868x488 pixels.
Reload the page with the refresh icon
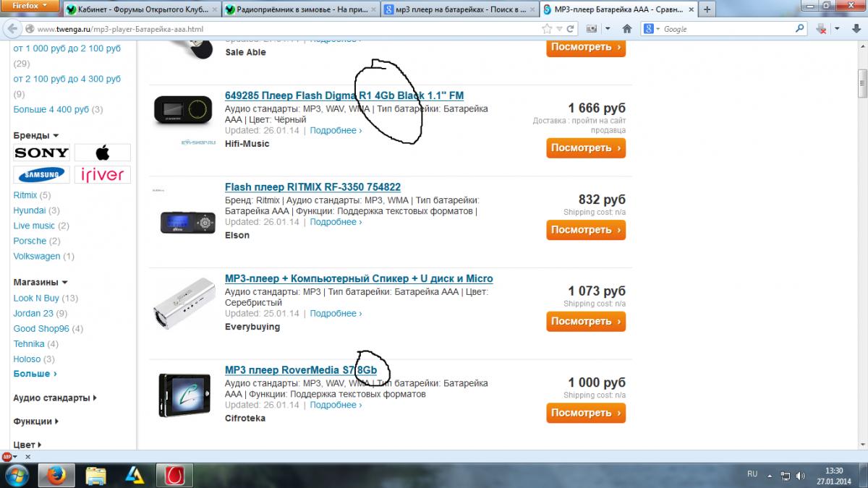[571, 29]
